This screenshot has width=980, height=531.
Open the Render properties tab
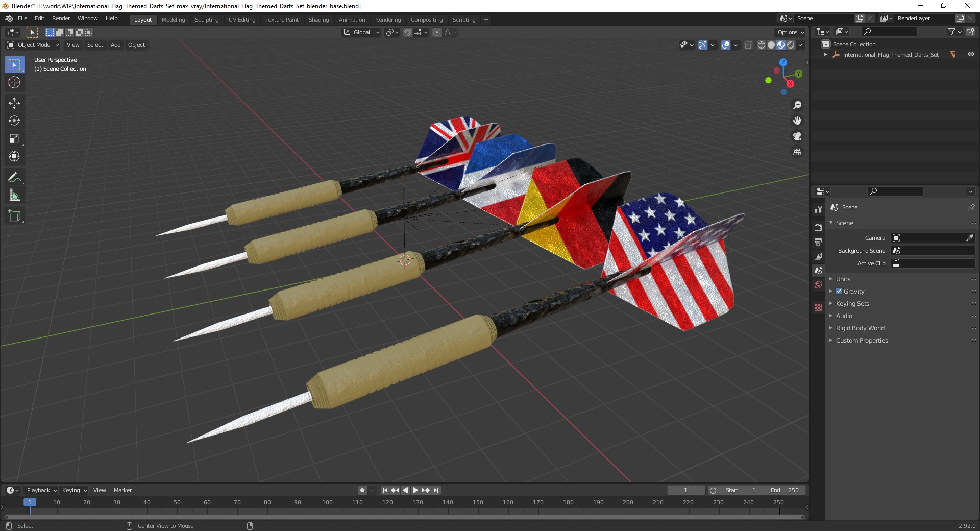[x=818, y=227]
